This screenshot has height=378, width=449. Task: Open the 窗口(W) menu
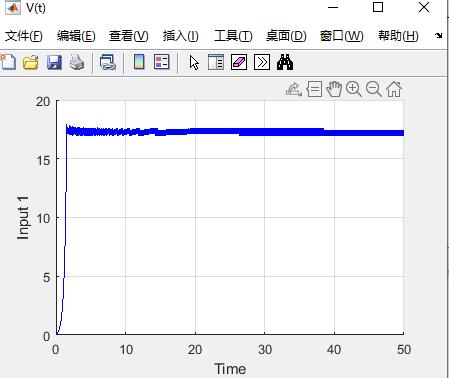point(342,36)
